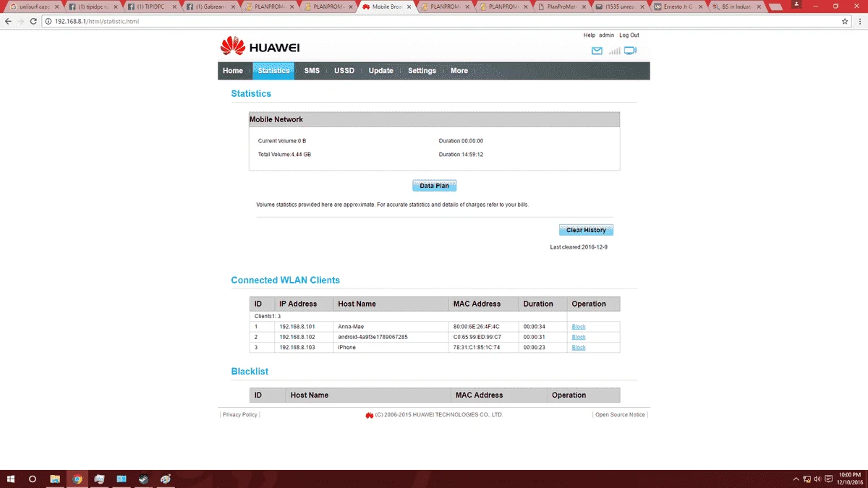Click the browser back arrow
Screen dimensions: 868x488
click(x=8, y=22)
